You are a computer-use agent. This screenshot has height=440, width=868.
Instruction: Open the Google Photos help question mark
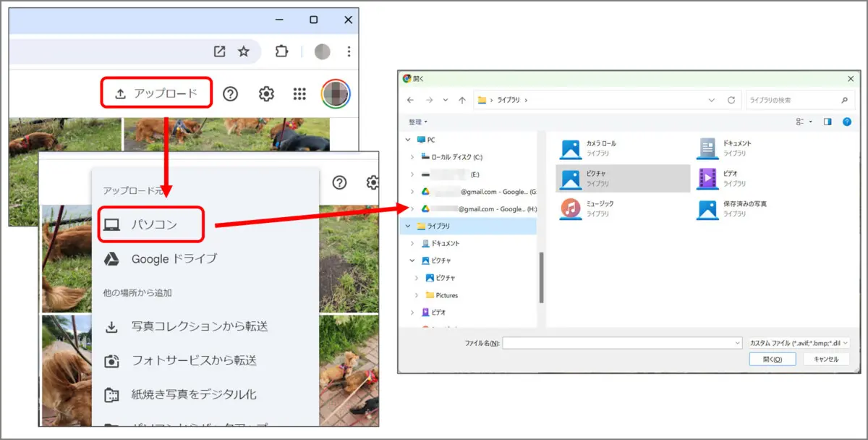230,93
